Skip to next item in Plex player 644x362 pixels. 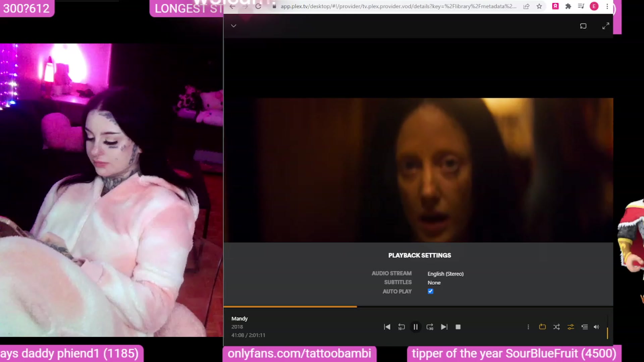[x=444, y=327]
